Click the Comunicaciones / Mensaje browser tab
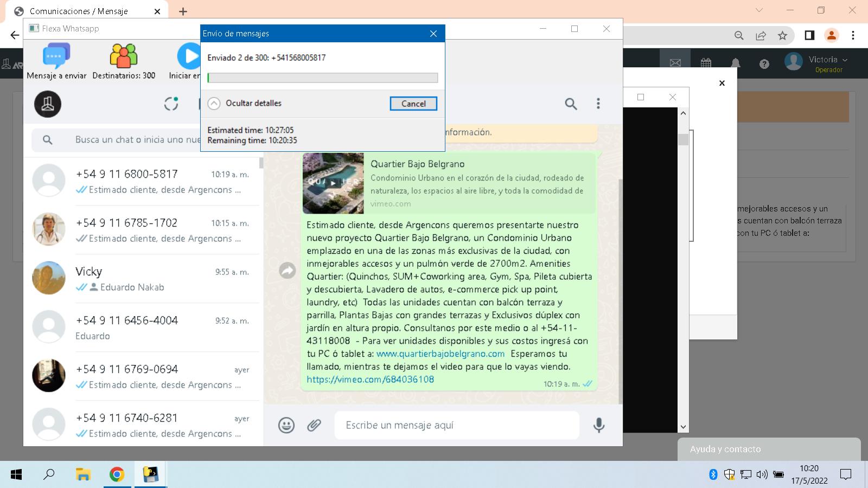The width and height of the screenshot is (868, 488). [x=87, y=11]
